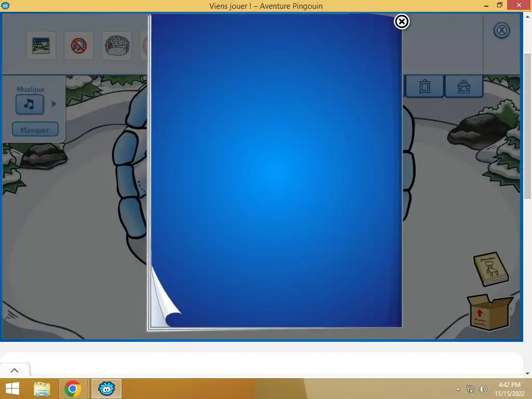Select the blue puffle app in taskbar
The height and width of the screenshot is (399, 532).
[107, 389]
